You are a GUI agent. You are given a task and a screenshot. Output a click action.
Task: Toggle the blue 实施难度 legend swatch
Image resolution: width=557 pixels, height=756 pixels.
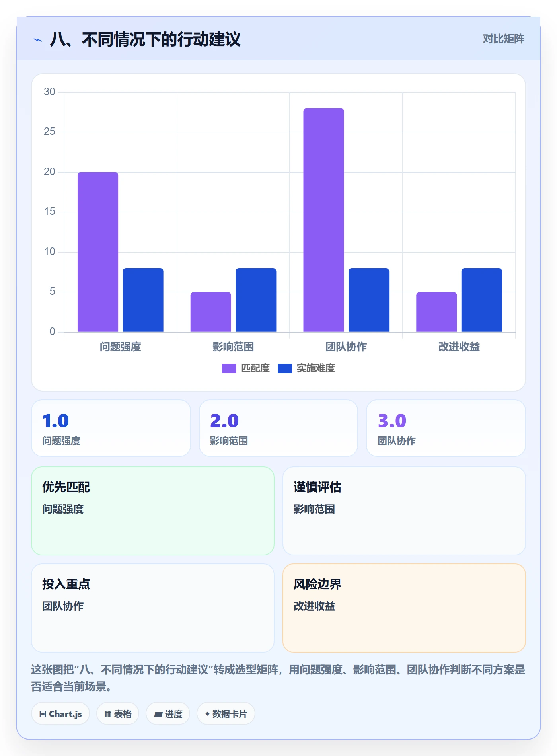click(x=285, y=368)
